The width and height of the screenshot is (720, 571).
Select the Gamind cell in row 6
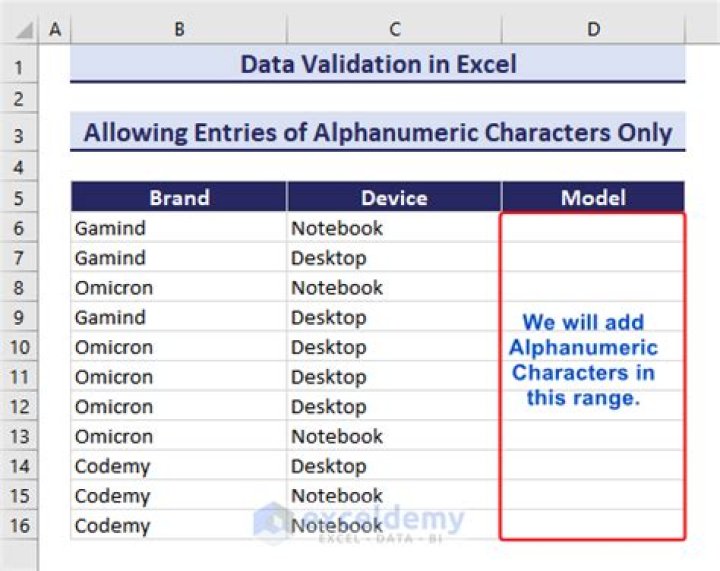pos(179,228)
